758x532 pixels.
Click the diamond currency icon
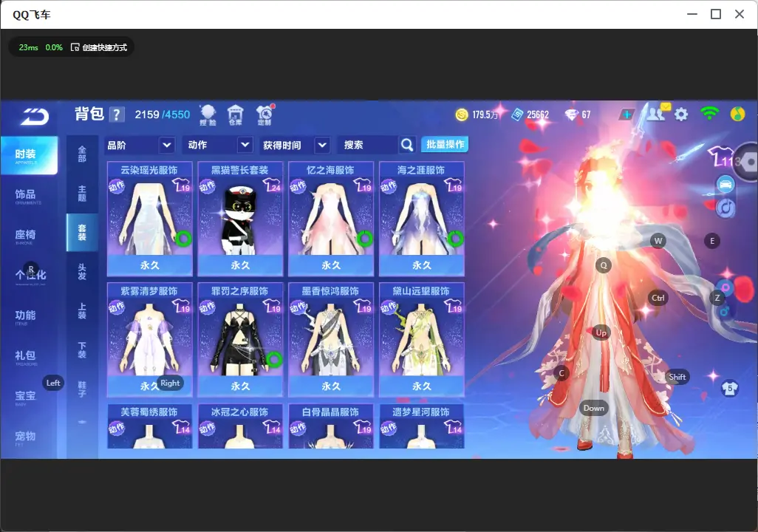coord(571,115)
